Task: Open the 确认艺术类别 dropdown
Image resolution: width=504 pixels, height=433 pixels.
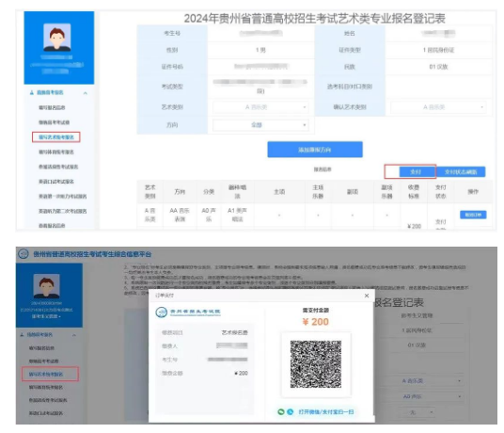Action: [x=438, y=107]
